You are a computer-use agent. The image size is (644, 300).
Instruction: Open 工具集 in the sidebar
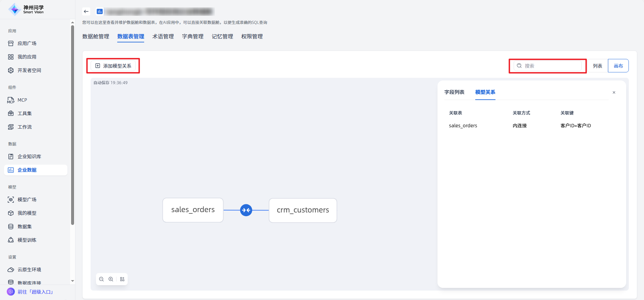pyautogui.click(x=25, y=113)
